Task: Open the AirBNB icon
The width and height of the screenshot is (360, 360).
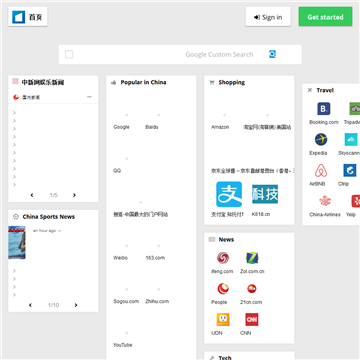Action: click(x=321, y=170)
